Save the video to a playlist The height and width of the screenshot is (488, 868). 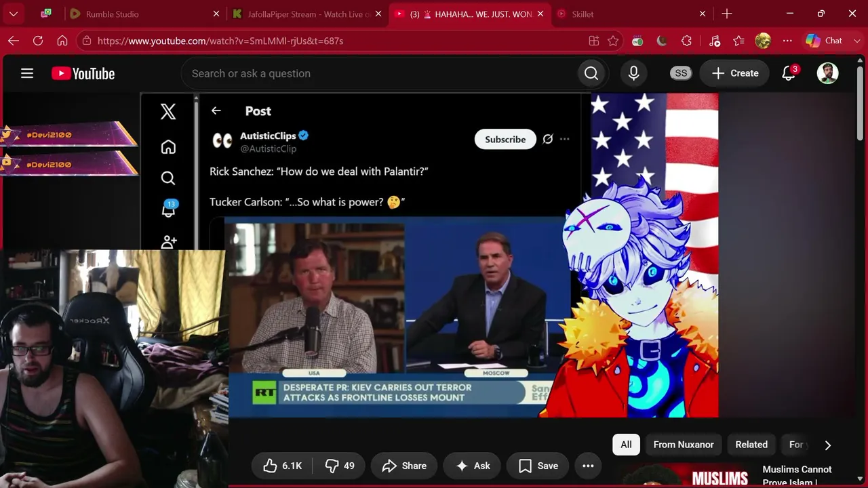click(x=538, y=466)
